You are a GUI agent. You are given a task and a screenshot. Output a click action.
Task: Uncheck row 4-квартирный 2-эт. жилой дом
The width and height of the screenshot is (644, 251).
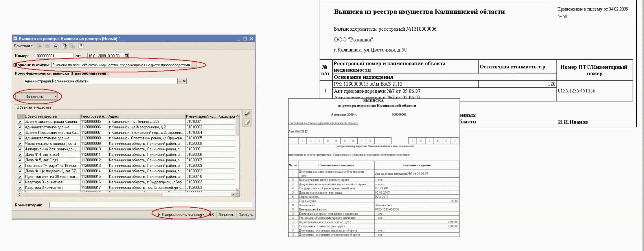click(20, 149)
